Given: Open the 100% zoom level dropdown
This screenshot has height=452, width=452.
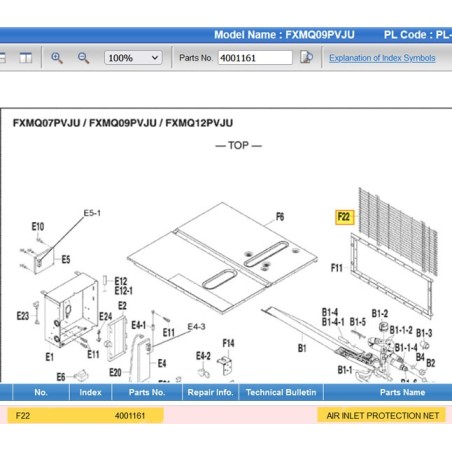Looking at the screenshot, I should [133, 58].
